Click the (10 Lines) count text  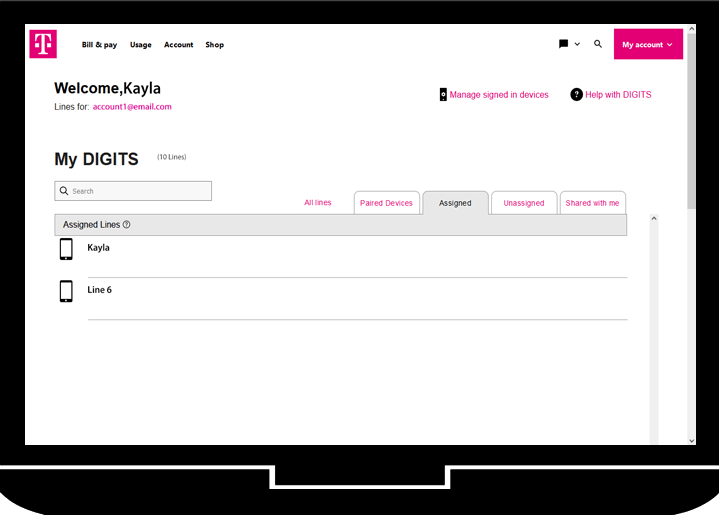point(171,157)
